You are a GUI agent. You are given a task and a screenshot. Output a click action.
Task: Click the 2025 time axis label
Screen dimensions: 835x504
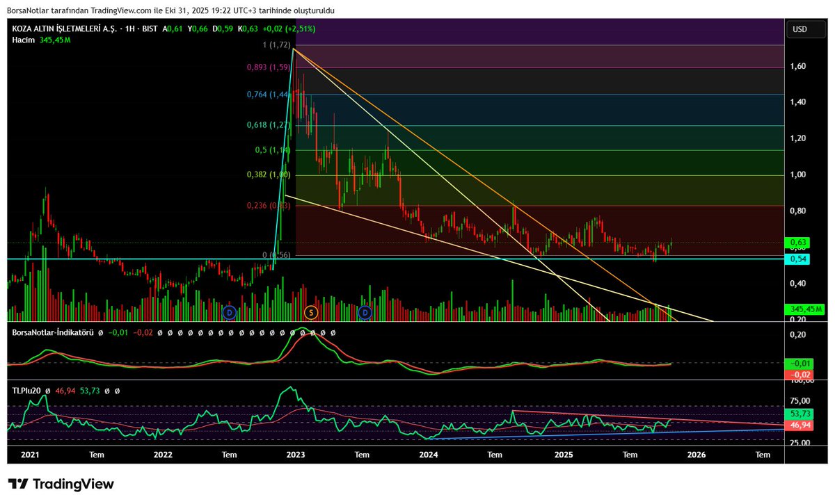[564, 455]
